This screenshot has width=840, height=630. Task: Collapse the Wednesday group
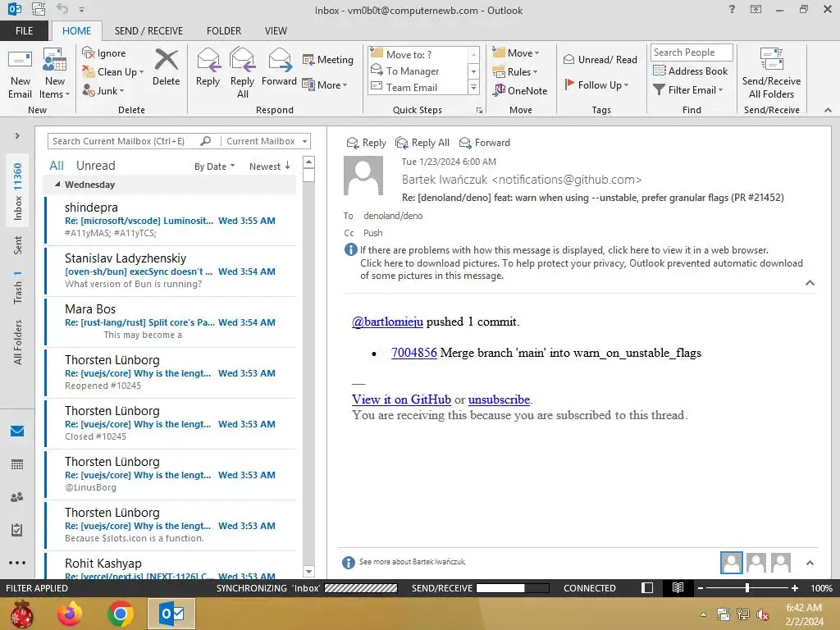57,185
